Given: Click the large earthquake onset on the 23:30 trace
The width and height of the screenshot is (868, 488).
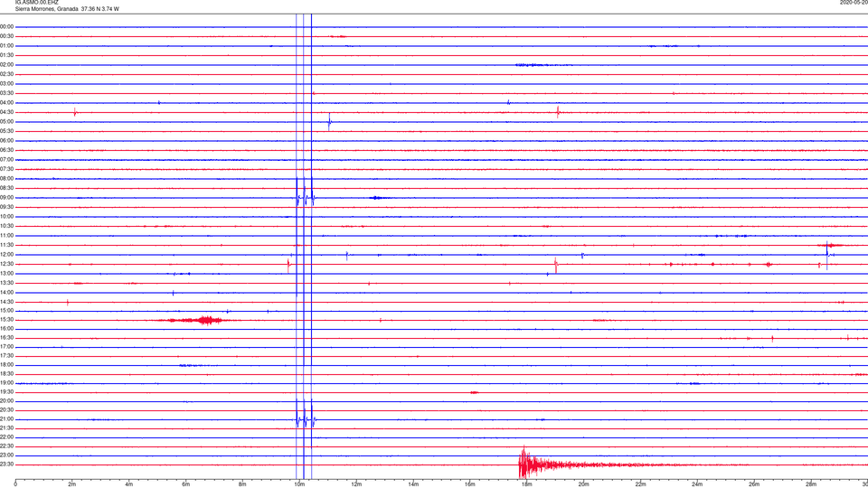Looking at the screenshot, I should [524, 464].
